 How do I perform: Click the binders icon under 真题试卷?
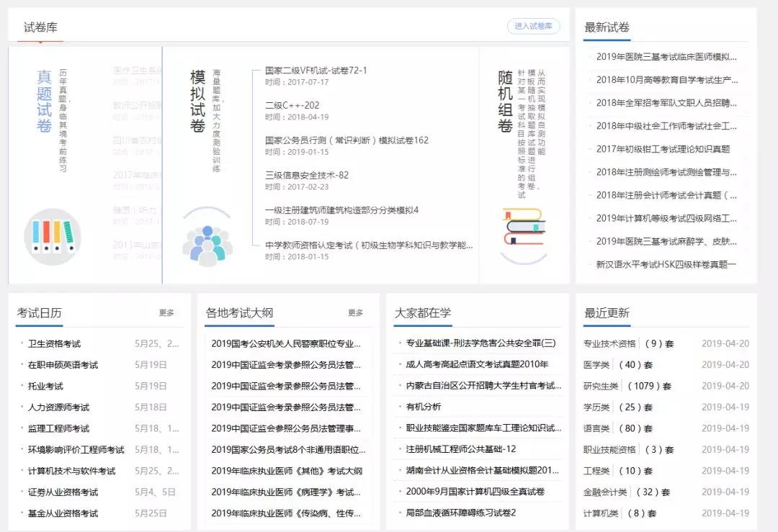point(52,237)
